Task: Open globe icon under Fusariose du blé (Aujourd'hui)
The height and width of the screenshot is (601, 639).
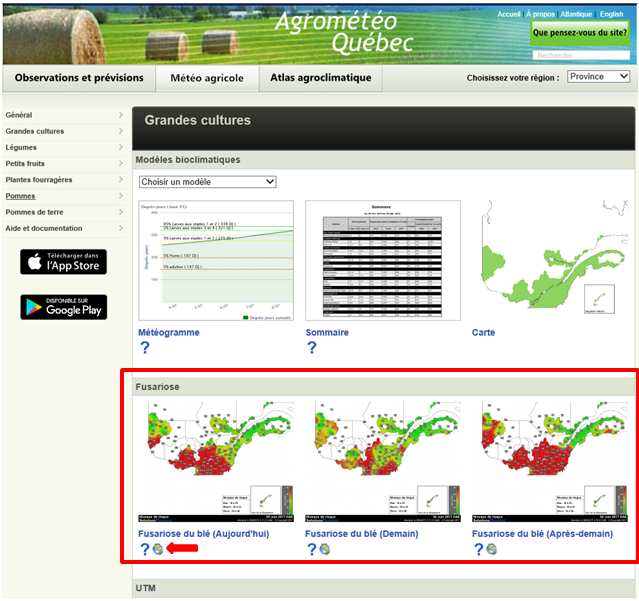Action: (x=158, y=550)
